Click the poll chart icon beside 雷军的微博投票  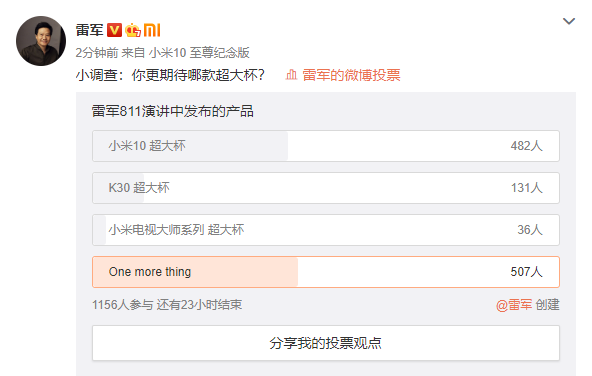coord(291,75)
